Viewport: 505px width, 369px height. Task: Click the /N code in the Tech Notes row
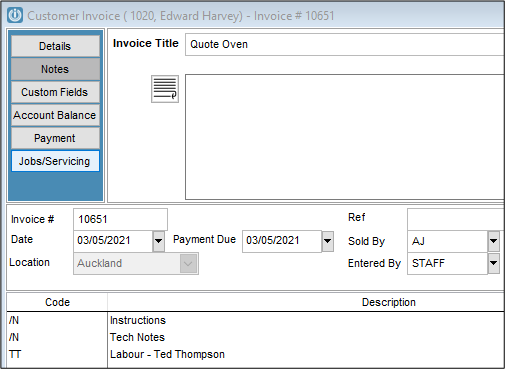14,337
